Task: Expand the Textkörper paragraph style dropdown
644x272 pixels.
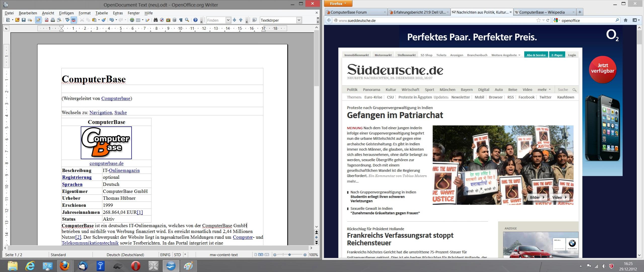Action: point(299,20)
